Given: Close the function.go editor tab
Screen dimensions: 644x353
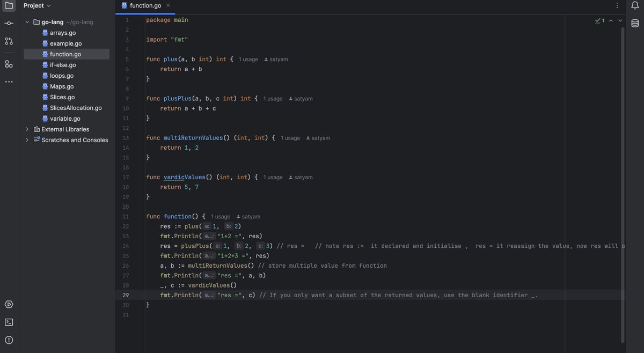Looking at the screenshot, I should 168,5.
